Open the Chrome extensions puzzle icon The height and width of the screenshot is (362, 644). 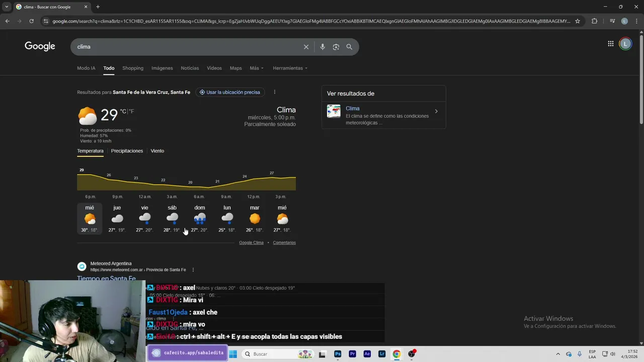point(594,21)
